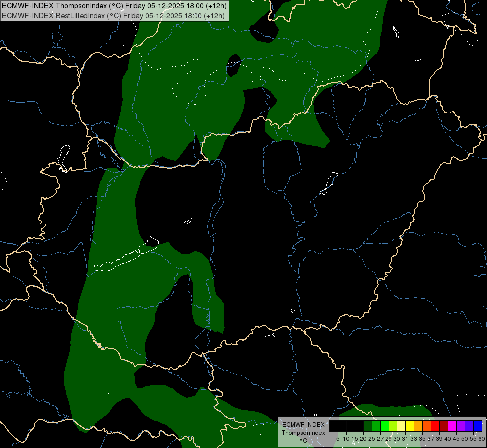Click legend tick value '39'
Screen dimensions: 487x448
click(439, 439)
